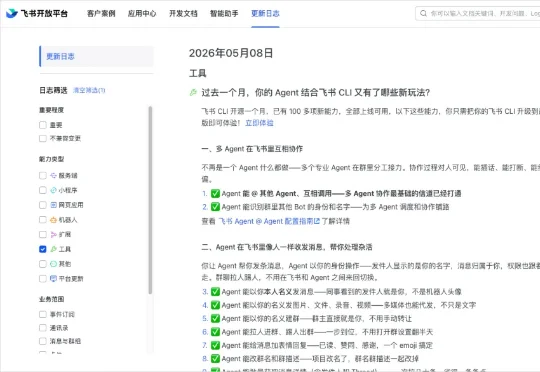Click list item 8 about 改群名和群描述
This screenshot has height=372, width=540.
point(310,359)
